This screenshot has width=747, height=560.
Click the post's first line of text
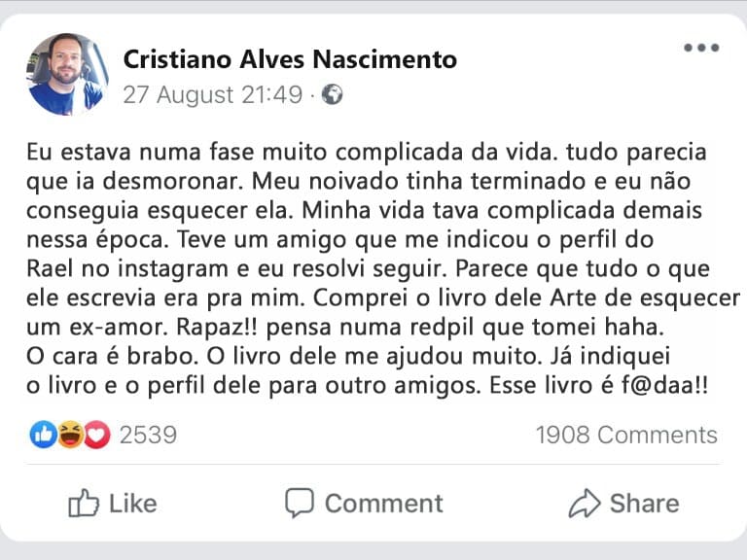pyautogui.click(x=365, y=153)
